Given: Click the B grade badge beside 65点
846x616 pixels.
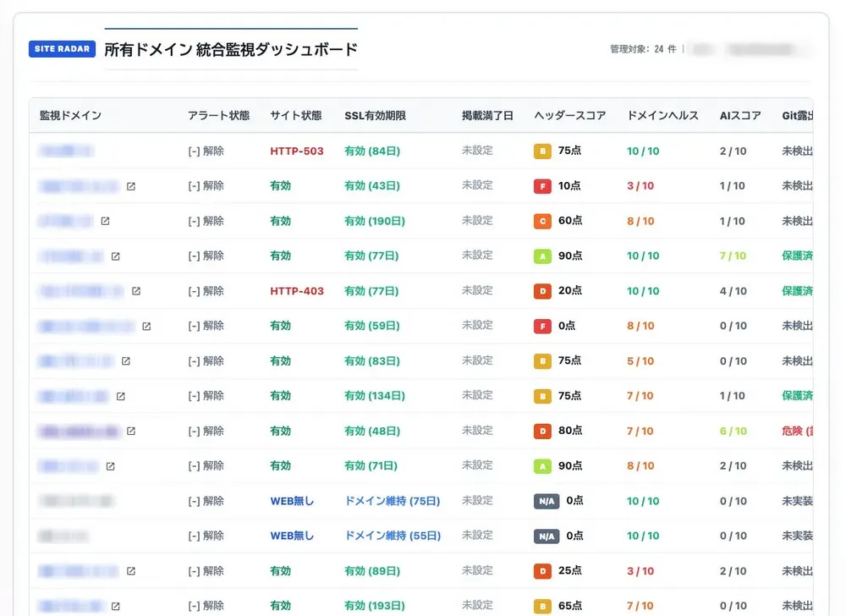Looking at the screenshot, I should click(542, 607).
